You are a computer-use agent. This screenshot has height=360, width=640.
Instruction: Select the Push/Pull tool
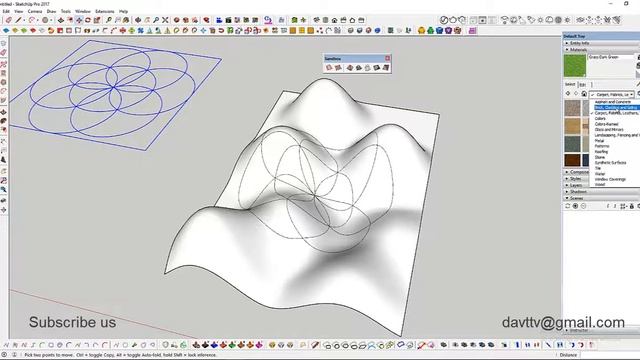[61, 20]
